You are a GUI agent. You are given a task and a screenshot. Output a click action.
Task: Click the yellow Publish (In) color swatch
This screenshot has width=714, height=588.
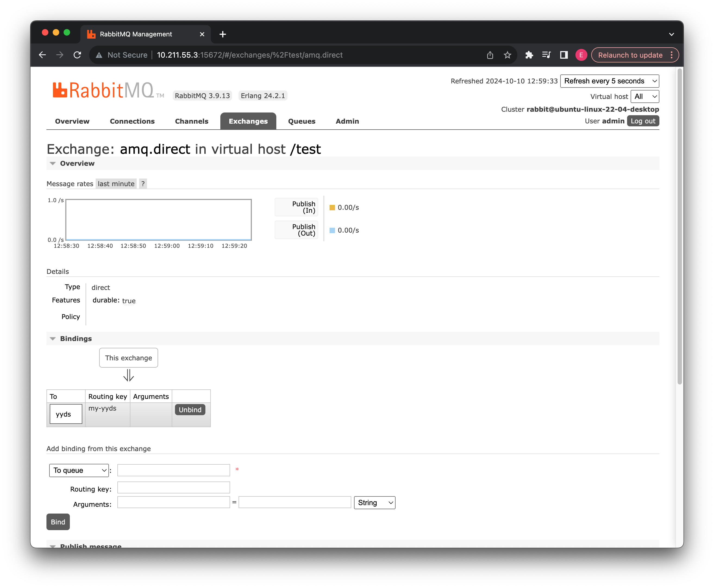[x=332, y=207]
